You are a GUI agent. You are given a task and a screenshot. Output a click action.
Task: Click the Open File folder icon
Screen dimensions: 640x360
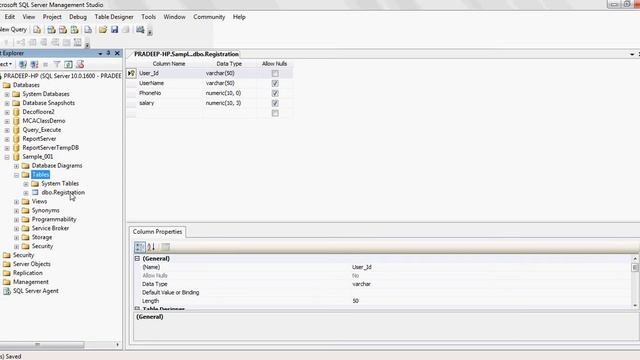pos(103,29)
